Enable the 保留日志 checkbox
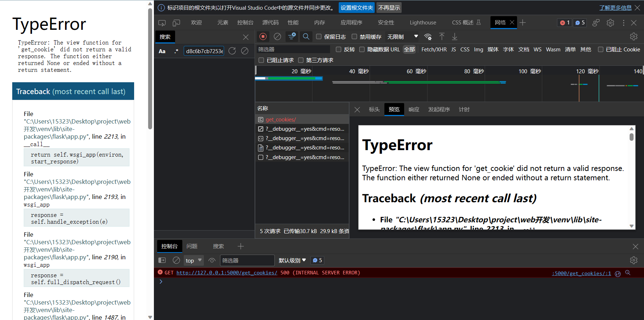 pyautogui.click(x=319, y=36)
